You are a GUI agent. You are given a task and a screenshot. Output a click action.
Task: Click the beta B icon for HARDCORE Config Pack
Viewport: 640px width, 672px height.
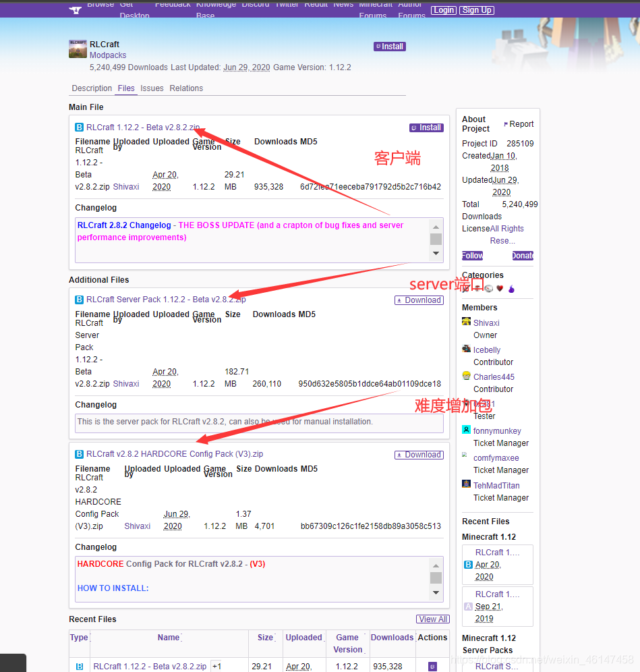[x=80, y=454]
